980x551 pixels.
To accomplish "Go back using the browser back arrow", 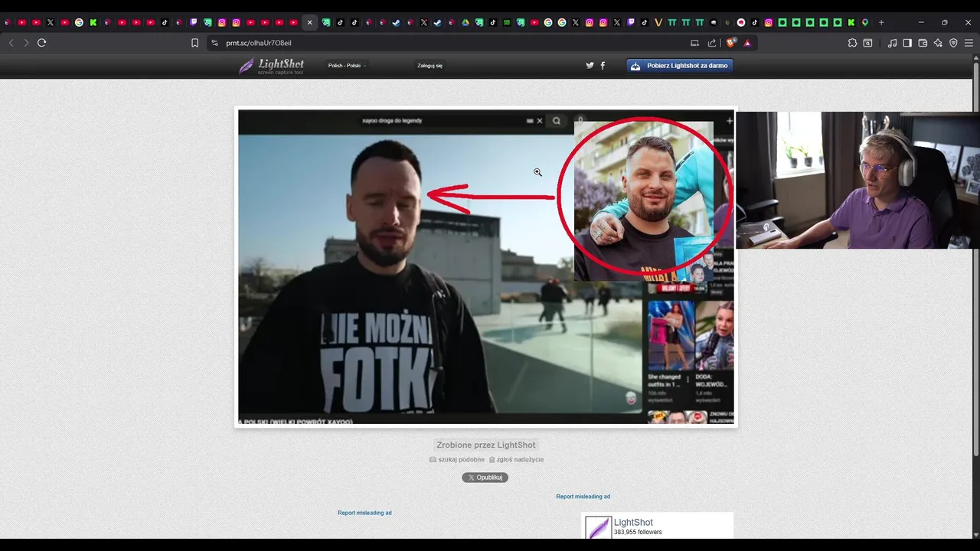I will (11, 43).
